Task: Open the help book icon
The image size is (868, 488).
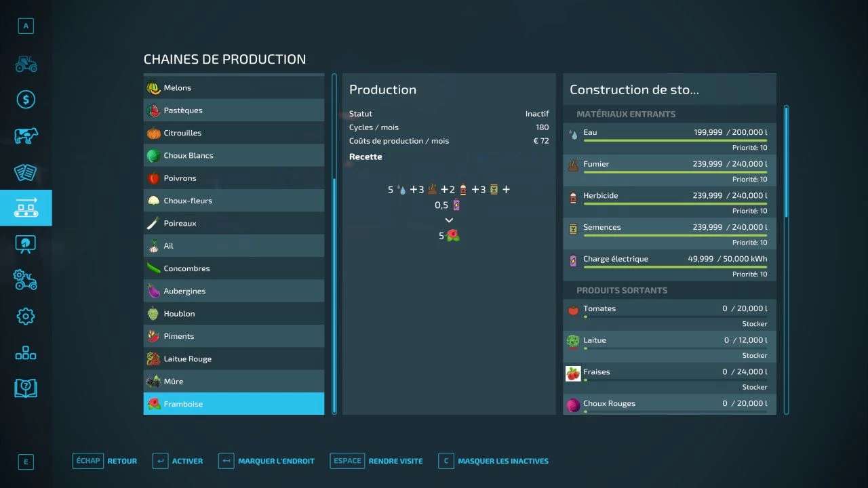Action: 26,388
